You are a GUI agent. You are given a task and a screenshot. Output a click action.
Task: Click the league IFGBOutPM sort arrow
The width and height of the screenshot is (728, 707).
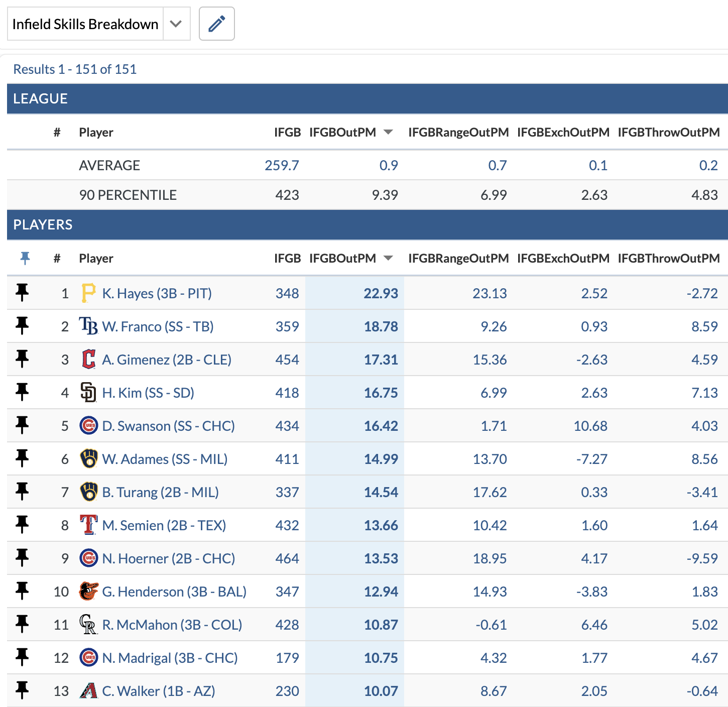(x=388, y=132)
